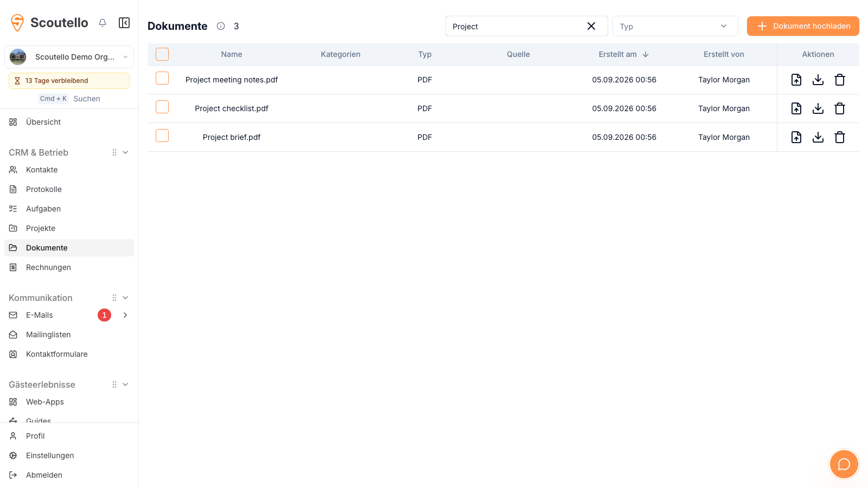
Task: Click the 13 Tage verbleibend trial banner
Action: tap(69, 81)
